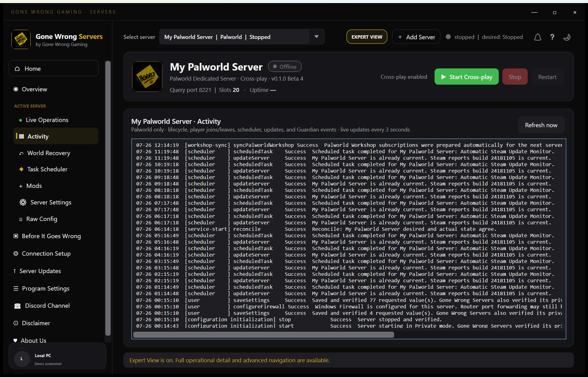The image size is (588, 377).
Task: Open the notifications bell icon
Action: click(537, 37)
